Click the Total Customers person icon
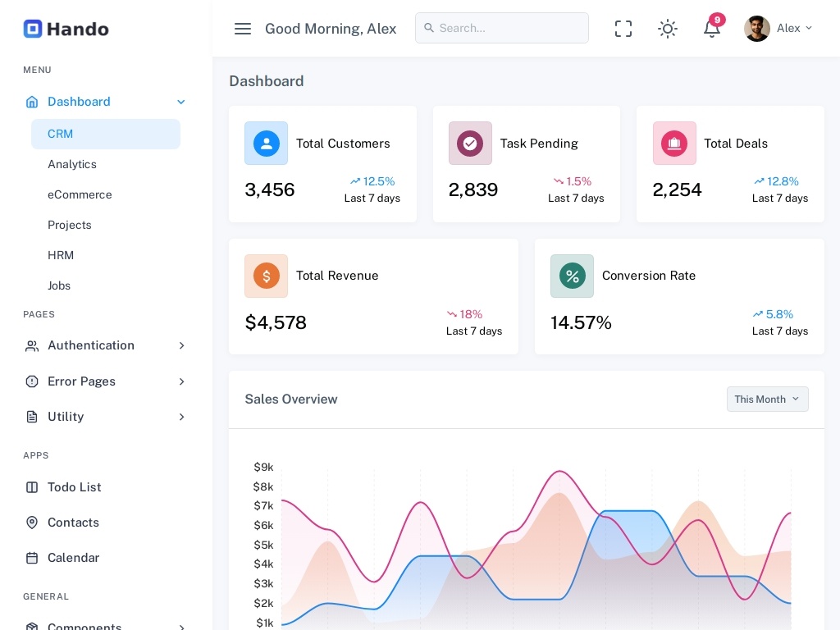840x630 pixels. pyautogui.click(x=266, y=143)
